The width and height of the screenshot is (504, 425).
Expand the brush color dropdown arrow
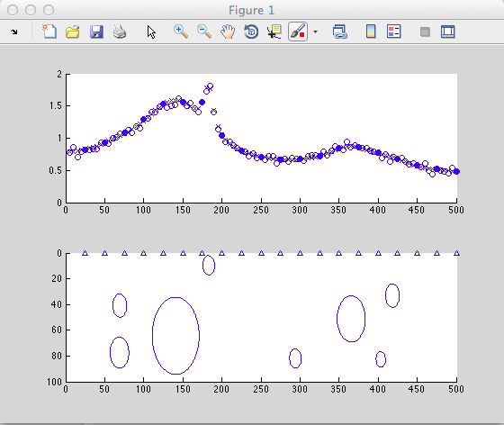315,32
